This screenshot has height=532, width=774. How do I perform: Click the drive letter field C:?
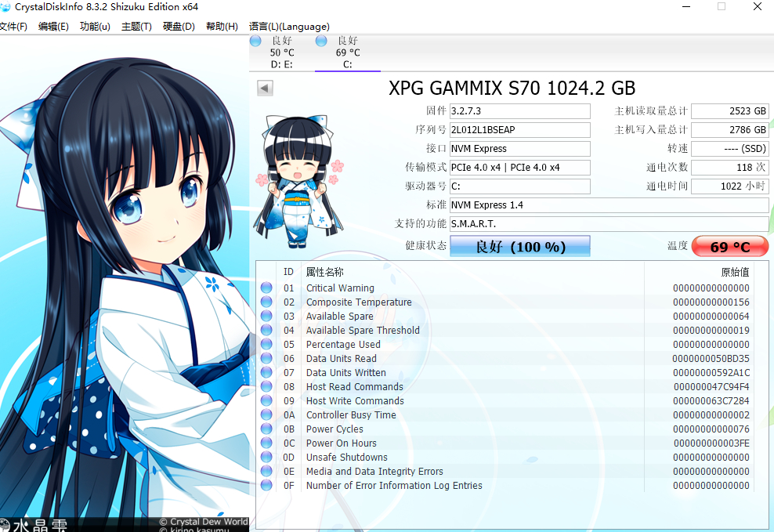520,186
